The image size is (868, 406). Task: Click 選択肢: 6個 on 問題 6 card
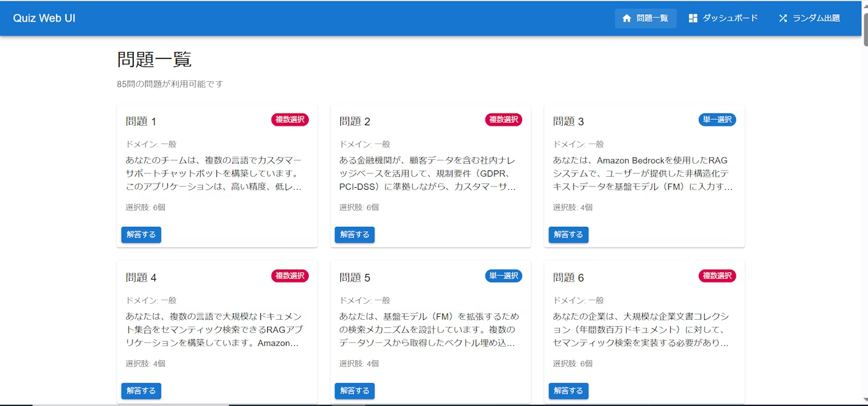573,364
